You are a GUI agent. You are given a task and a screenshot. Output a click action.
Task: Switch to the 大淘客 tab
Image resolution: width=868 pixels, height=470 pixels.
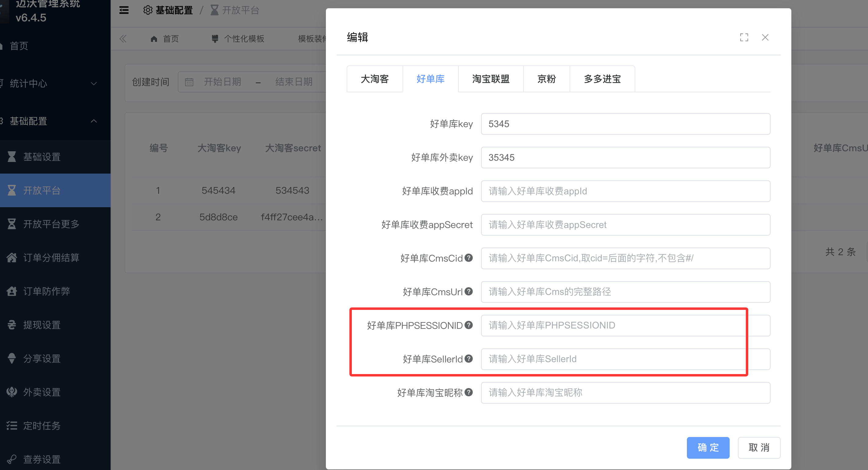pos(375,79)
